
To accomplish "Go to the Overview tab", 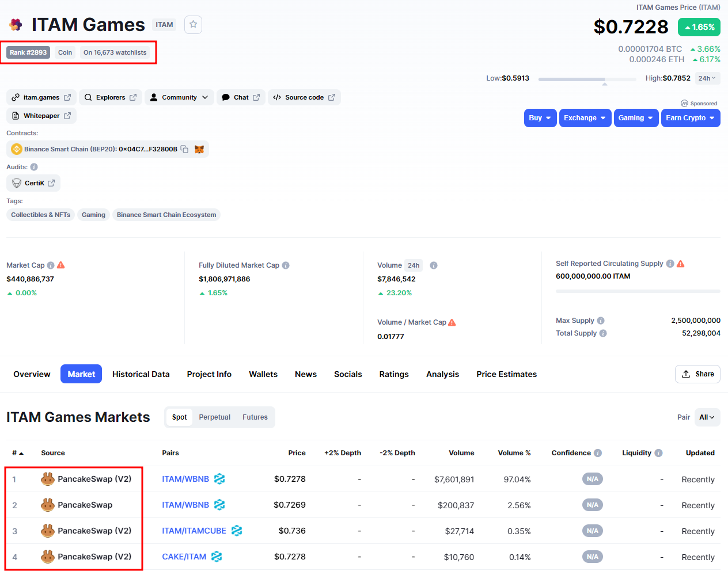I will click(32, 374).
